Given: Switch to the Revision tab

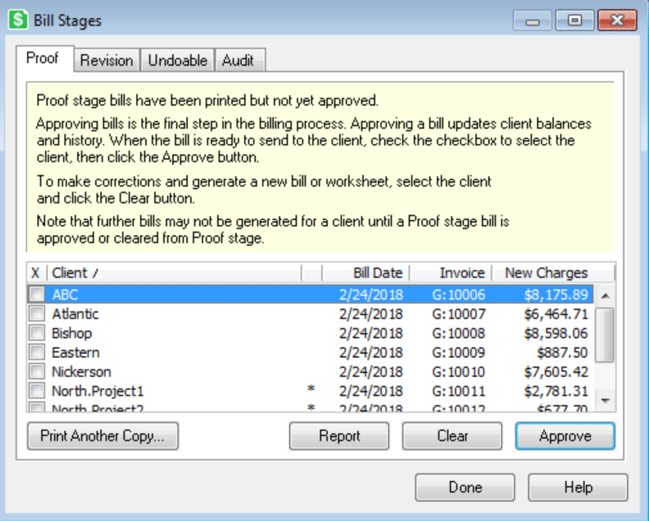Looking at the screenshot, I should point(106,60).
